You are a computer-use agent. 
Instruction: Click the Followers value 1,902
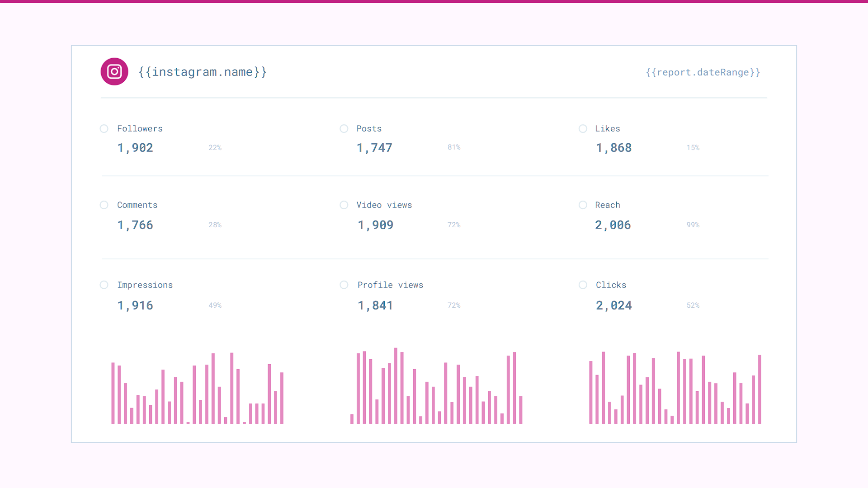pyautogui.click(x=135, y=148)
